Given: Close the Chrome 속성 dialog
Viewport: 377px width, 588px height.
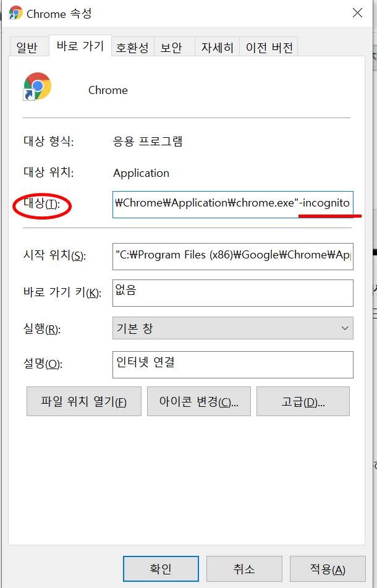Looking at the screenshot, I should click(x=357, y=13).
